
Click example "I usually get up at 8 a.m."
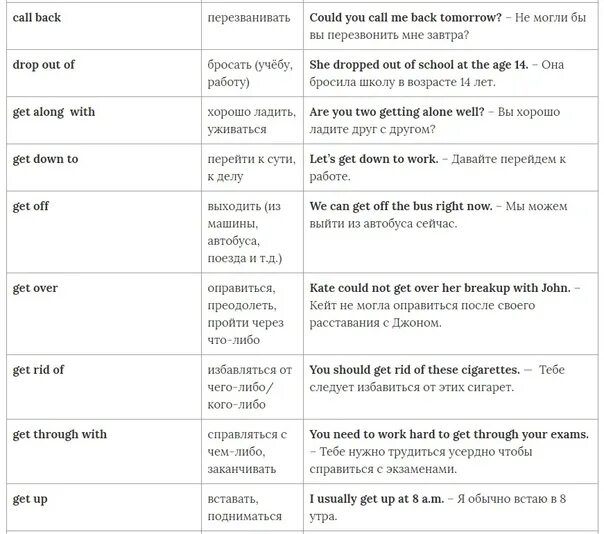[377, 499]
